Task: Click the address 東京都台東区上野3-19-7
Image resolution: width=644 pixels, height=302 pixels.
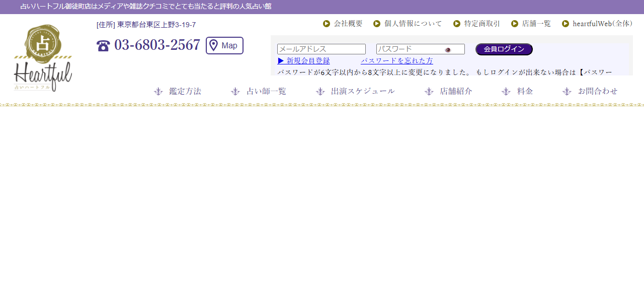Action: click(156, 25)
